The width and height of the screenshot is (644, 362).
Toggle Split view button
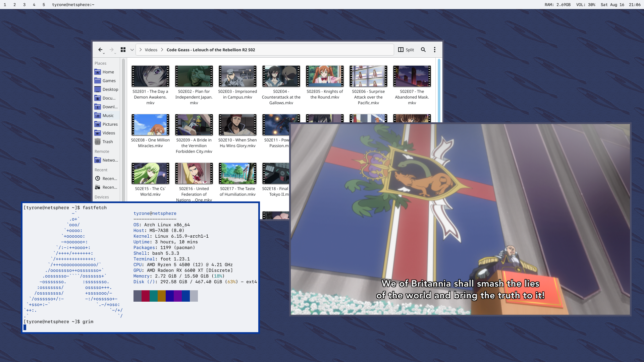406,50
